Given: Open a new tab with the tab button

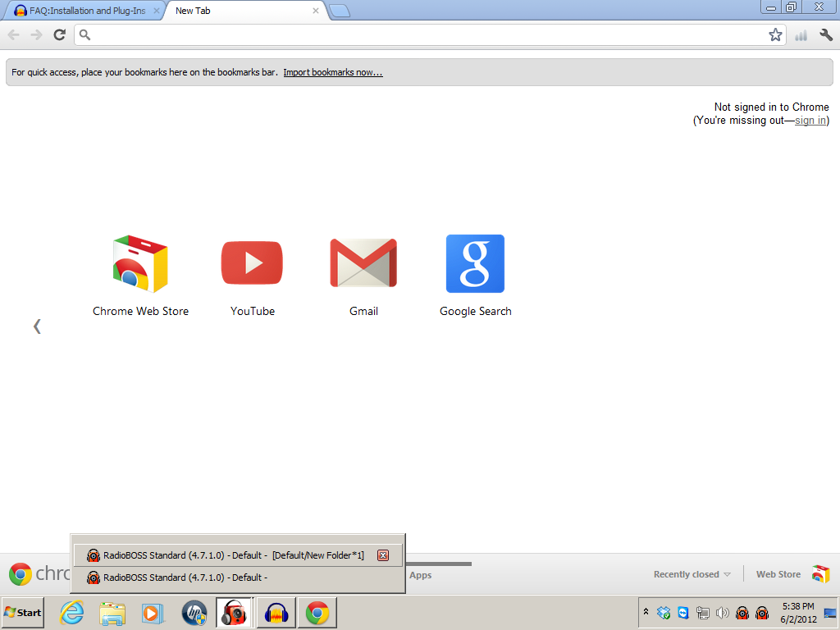Looking at the screenshot, I should [x=339, y=11].
